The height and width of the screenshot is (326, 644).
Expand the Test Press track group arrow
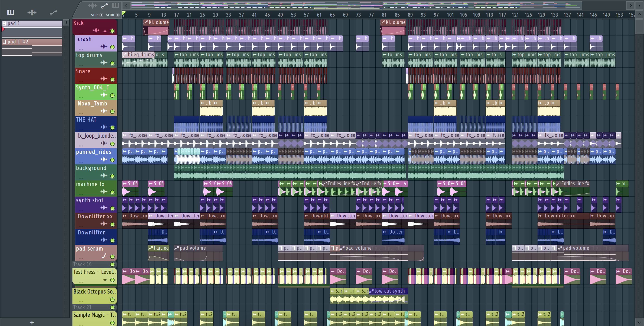[x=105, y=280]
